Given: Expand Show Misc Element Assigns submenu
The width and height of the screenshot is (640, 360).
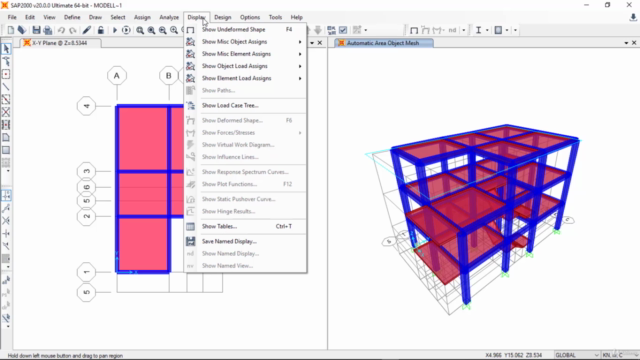Looking at the screenshot, I should point(245,54).
